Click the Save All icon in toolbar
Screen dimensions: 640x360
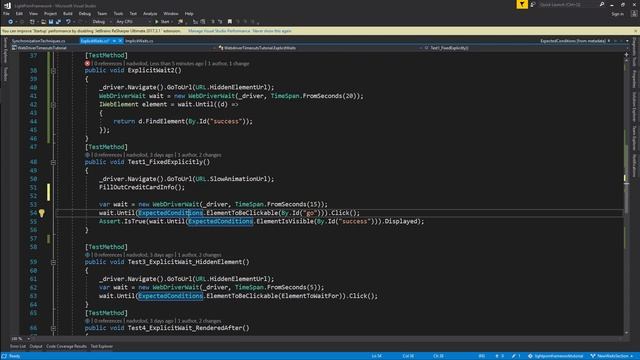[x=58, y=22]
